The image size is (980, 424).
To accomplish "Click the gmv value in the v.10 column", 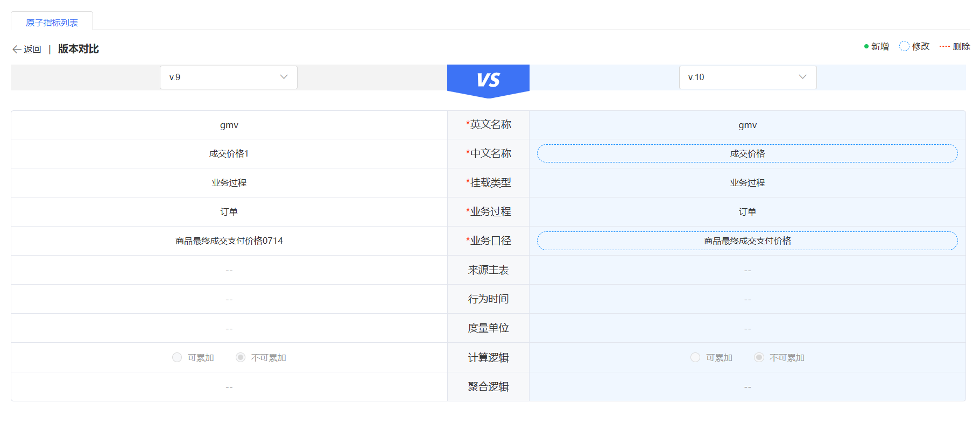I will (x=748, y=125).
